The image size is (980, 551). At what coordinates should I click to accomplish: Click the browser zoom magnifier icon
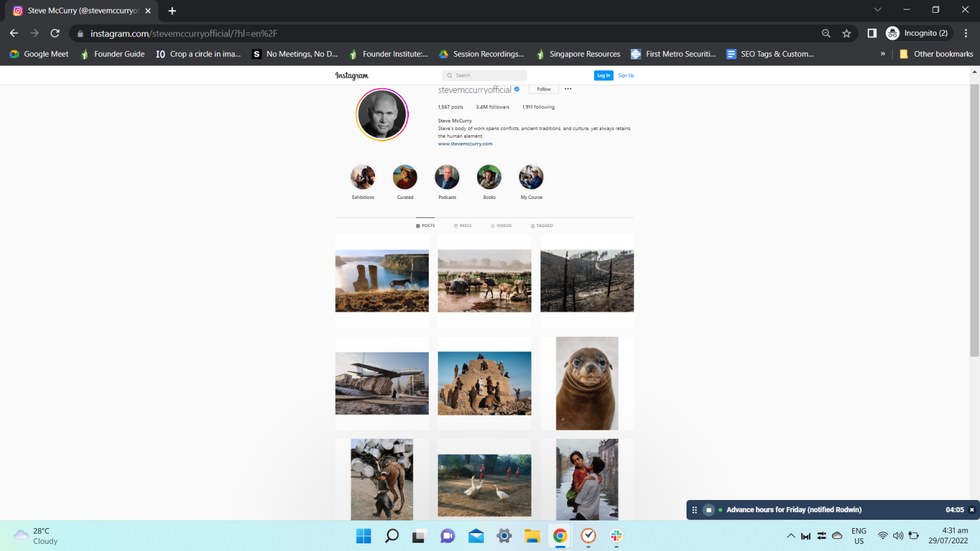[826, 33]
